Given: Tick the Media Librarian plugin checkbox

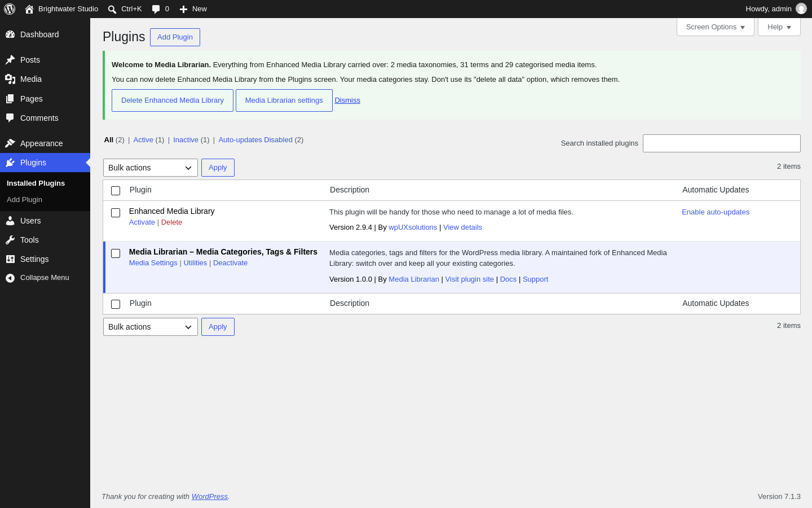Looking at the screenshot, I should tap(116, 253).
